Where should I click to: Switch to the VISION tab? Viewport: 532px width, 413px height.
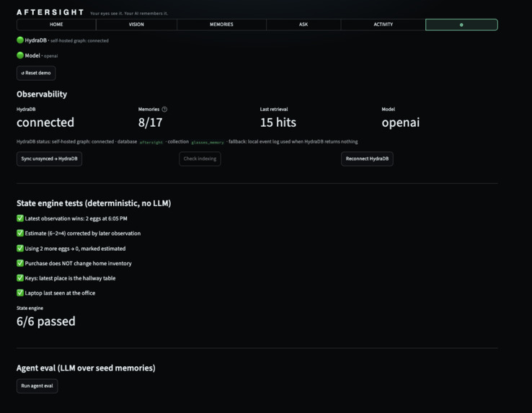click(136, 25)
